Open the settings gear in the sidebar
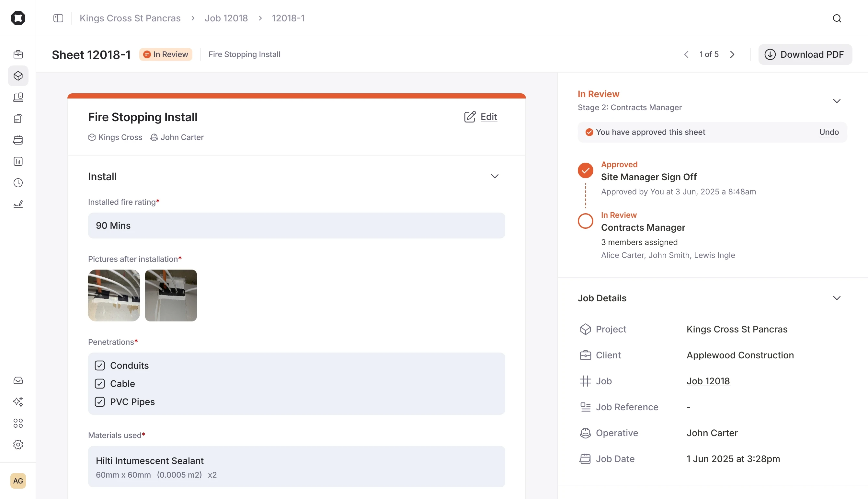 (18, 445)
